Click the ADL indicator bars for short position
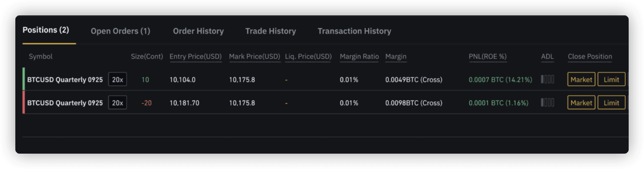This screenshot has width=644, height=169. tap(547, 103)
